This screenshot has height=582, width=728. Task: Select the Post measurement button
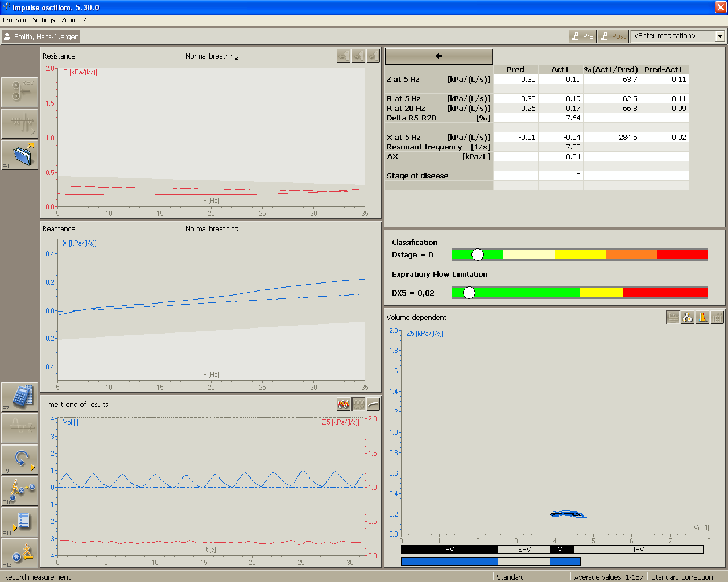coord(613,36)
